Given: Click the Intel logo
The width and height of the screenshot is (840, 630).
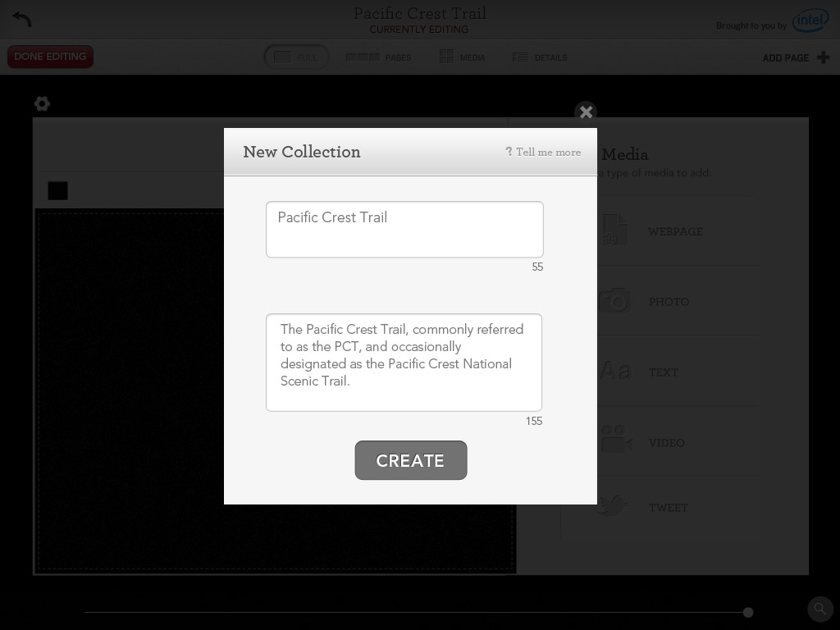Looking at the screenshot, I should (x=810, y=21).
